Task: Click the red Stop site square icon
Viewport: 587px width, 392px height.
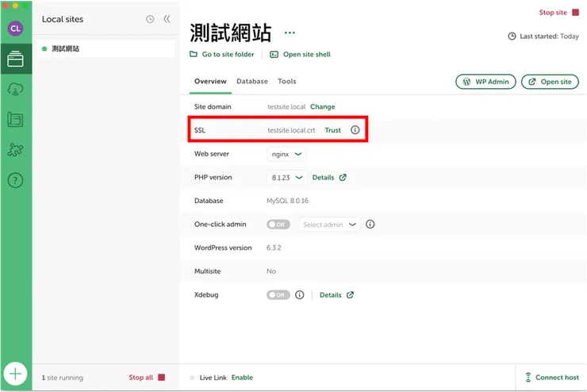Action: pyautogui.click(x=575, y=13)
